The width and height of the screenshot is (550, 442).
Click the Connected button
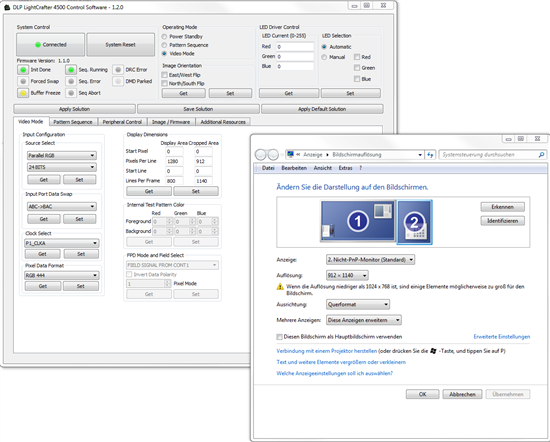click(x=51, y=45)
